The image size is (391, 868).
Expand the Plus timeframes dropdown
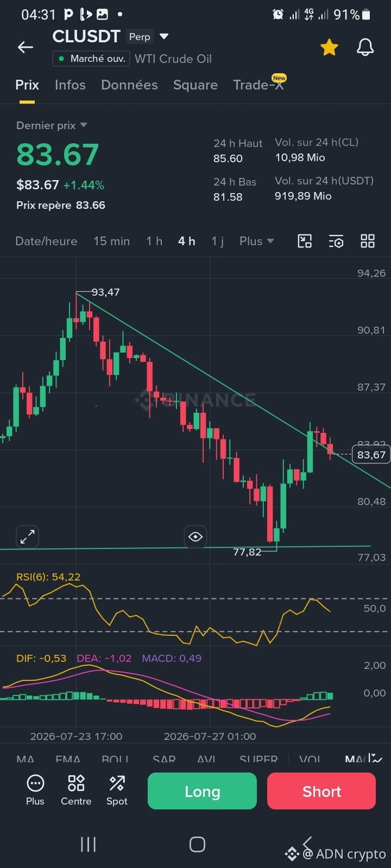point(256,241)
